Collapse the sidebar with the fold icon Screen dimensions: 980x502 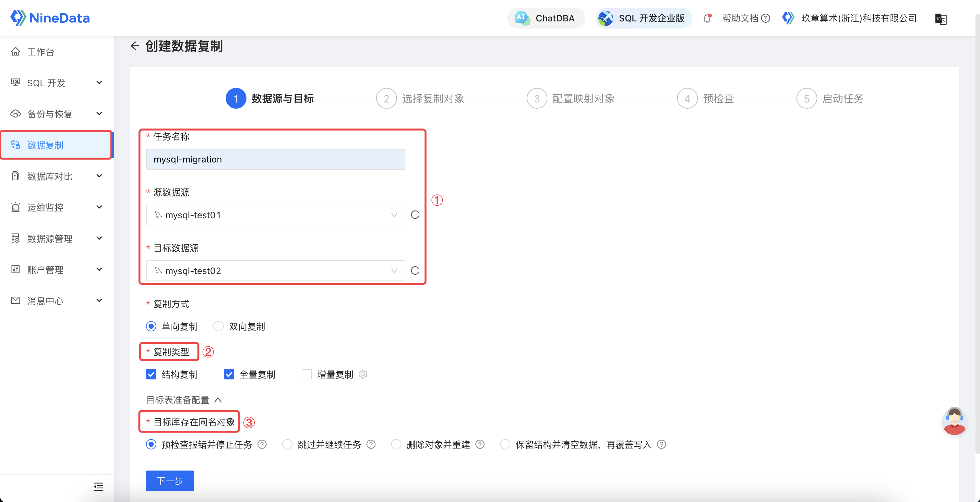[x=99, y=487]
